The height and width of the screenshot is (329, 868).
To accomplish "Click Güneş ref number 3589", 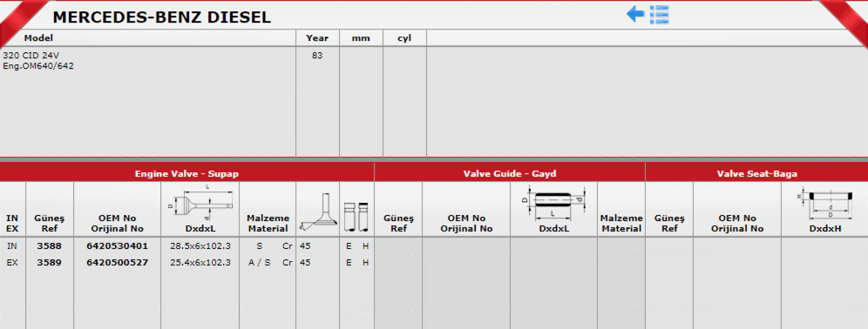I will coord(50,263).
